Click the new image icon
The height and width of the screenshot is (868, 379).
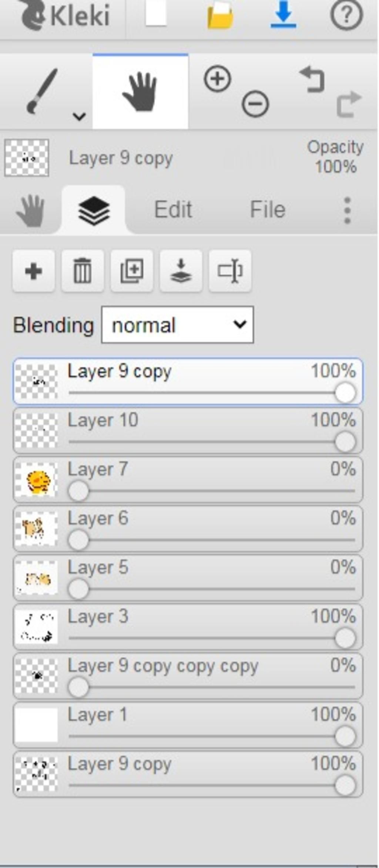[156, 14]
